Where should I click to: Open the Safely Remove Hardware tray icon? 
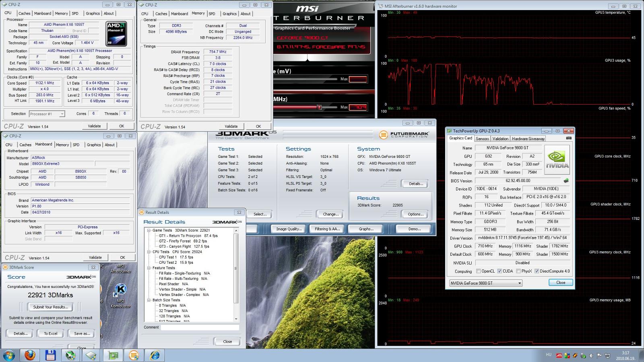pos(583,356)
